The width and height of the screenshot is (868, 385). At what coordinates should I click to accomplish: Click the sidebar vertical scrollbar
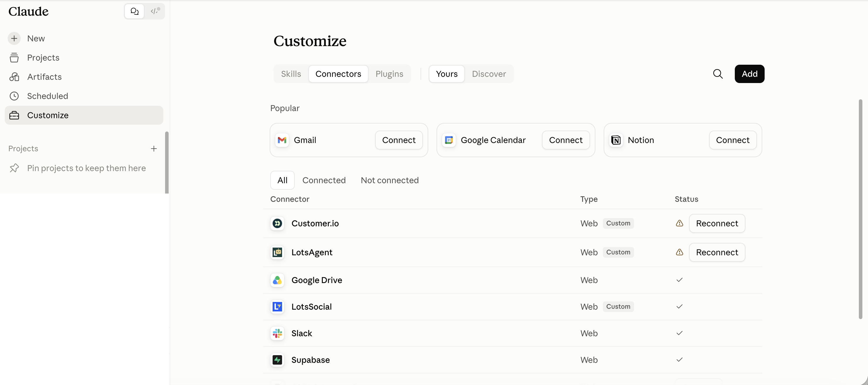coord(167,163)
